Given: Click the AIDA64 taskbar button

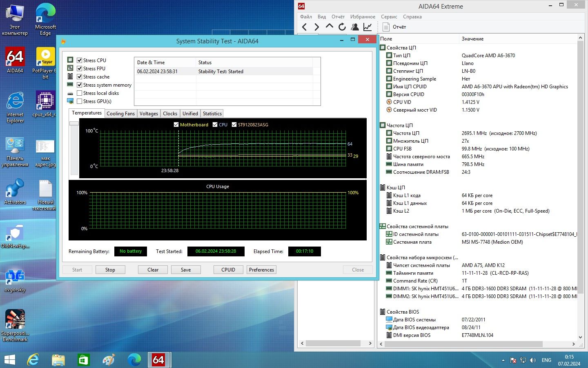Looking at the screenshot, I should [x=158, y=360].
